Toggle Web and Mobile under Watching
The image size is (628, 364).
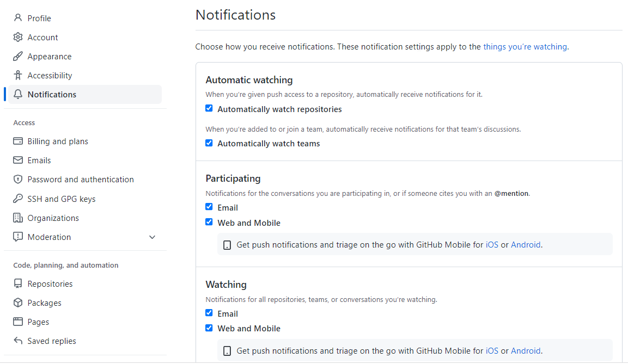209,328
